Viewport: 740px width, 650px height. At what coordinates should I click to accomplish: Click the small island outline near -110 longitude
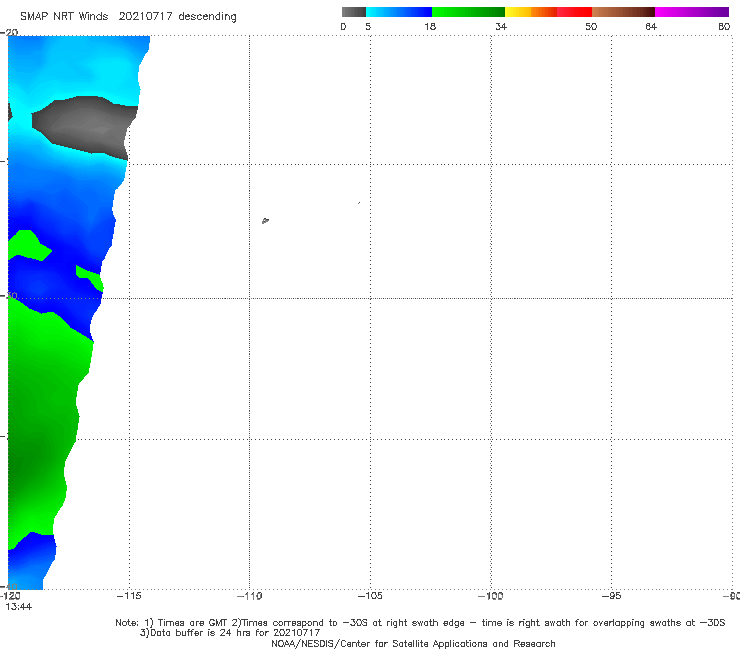tap(265, 220)
